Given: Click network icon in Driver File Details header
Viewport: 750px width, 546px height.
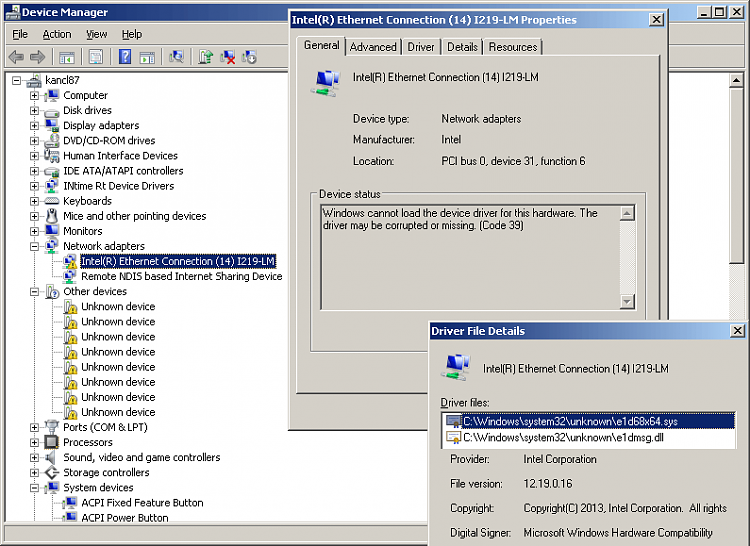Looking at the screenshot, I should 455,367.
